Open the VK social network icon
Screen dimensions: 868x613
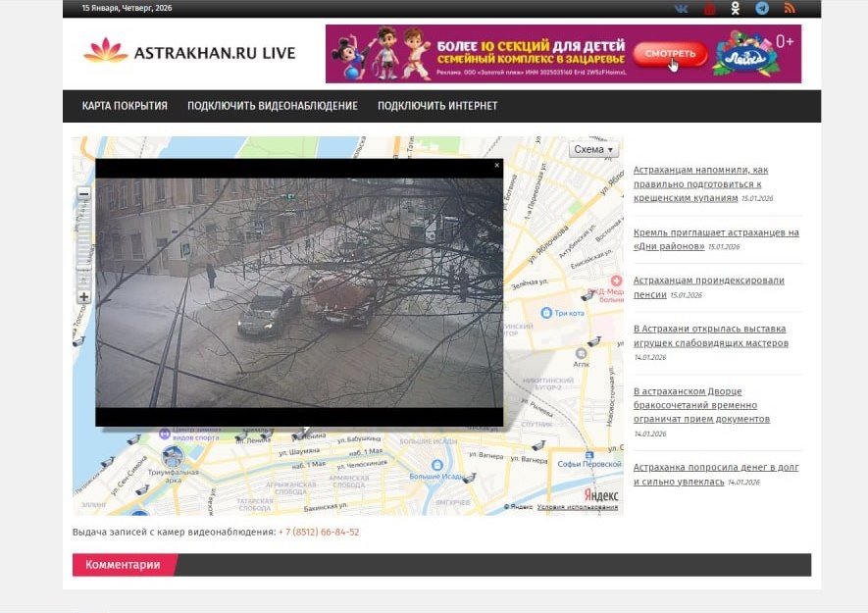tap(682, 9)
